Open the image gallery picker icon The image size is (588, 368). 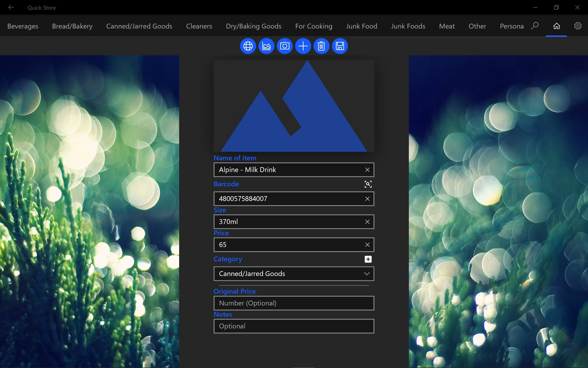point(266,46)
